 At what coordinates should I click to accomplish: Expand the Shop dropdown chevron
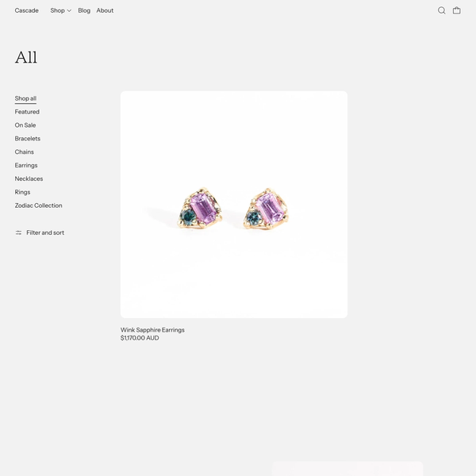[69, 10]
